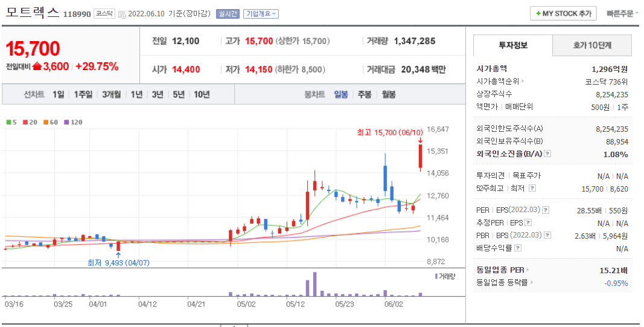Click the help icon beside PBR BPS(2022.03)
The image size is (644, 327).
(x=547, y=236)
